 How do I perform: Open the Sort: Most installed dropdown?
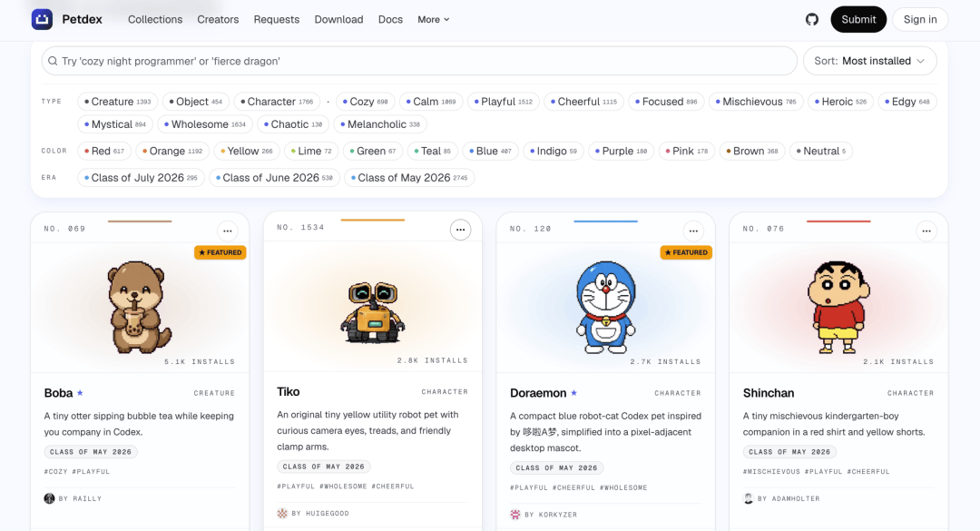pyautogui.click(x=869, y=61)
